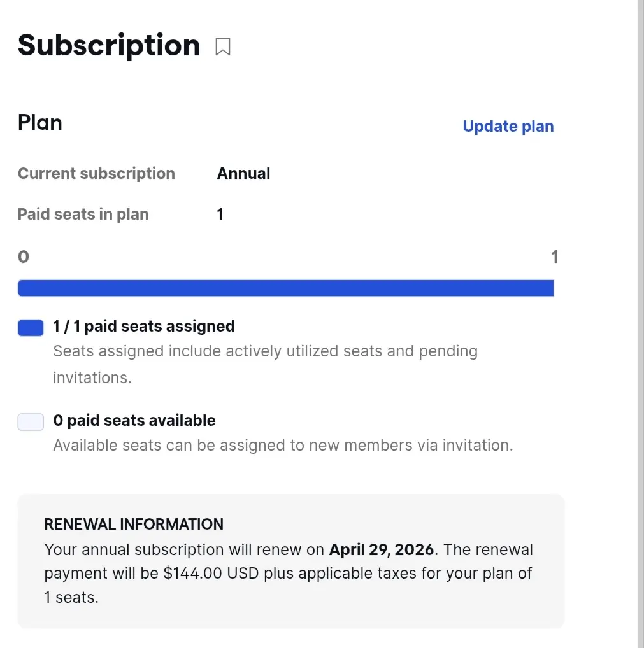
Task: Click the pending invitations description text
Action: 266,364
